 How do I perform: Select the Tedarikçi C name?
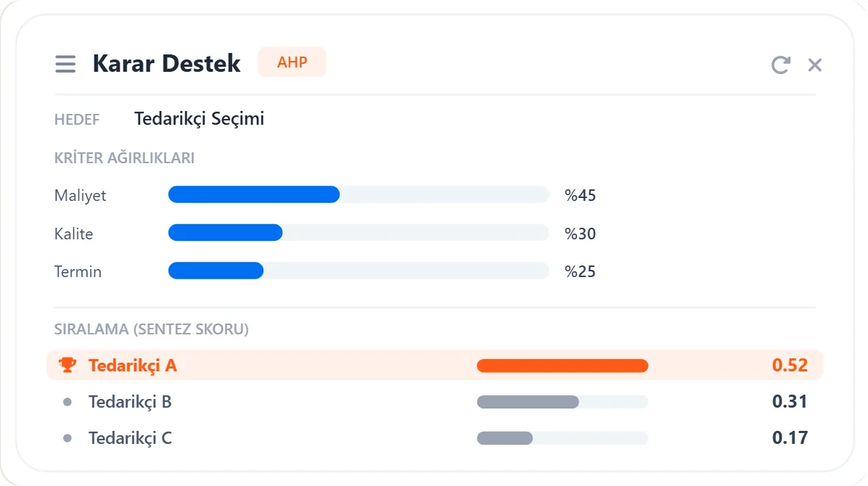130,438
